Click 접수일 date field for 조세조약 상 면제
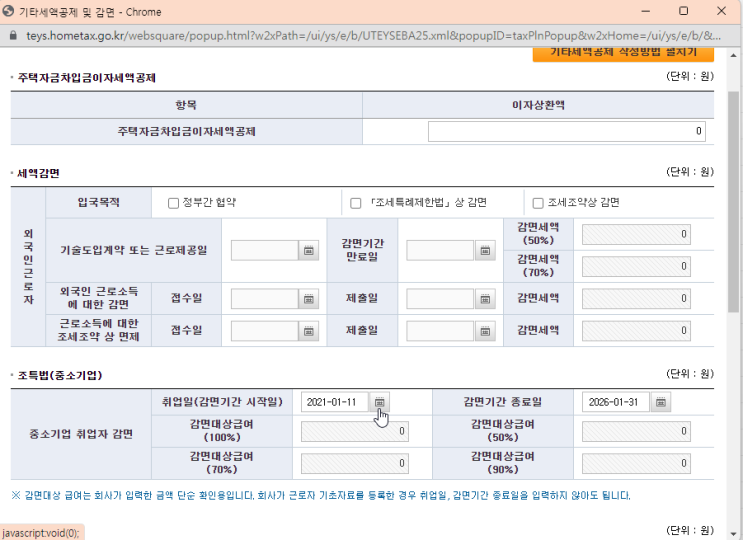The height and width of the screenshot is (540, 743). [265, 331]
